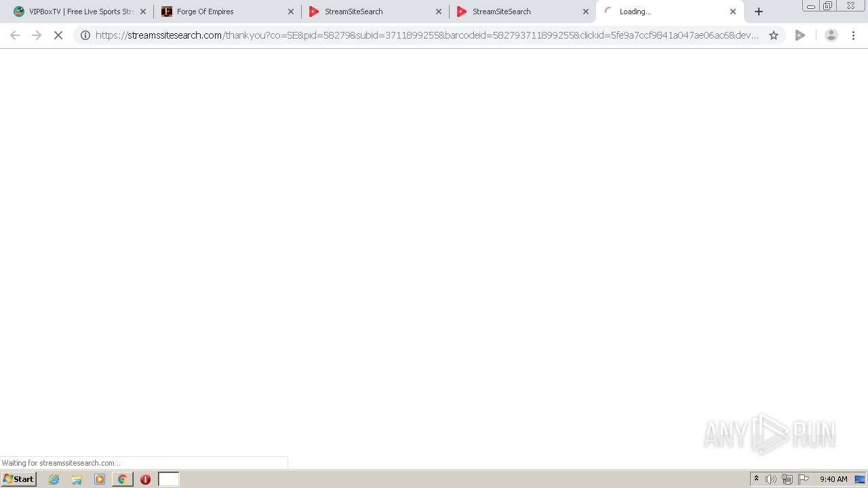
Task: Open Windows Explorer folder from taskbar
Action: click(77, 479)
